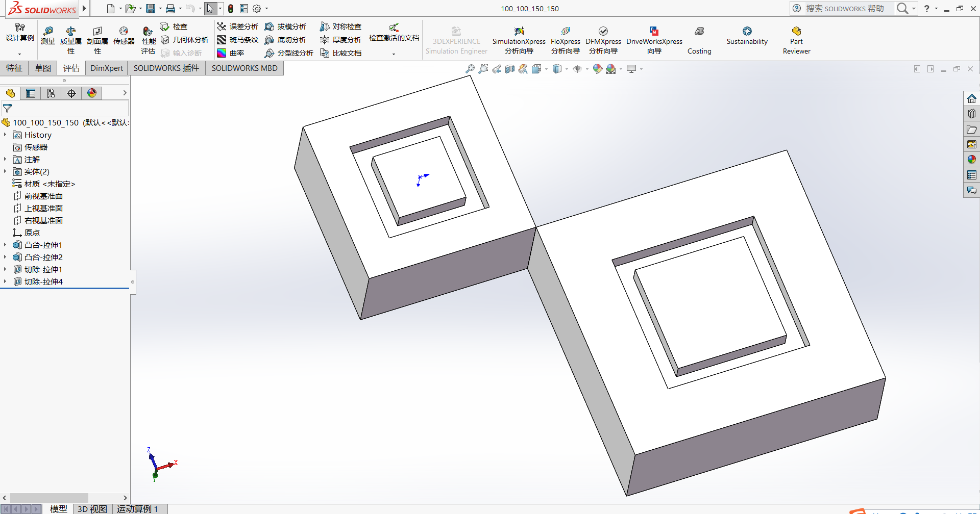Image resolution: width=980 pixels, height=514 pixels.
Task: Open Part Reviewer from the ribbon
Action: click(796, 38)
